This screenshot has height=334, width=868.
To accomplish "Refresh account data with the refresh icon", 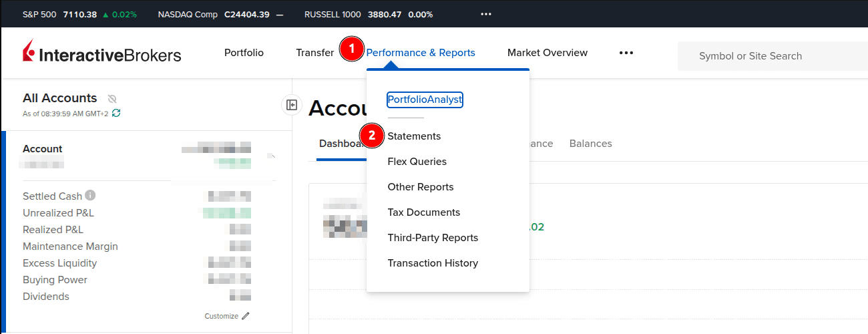I will pos(117,113).
